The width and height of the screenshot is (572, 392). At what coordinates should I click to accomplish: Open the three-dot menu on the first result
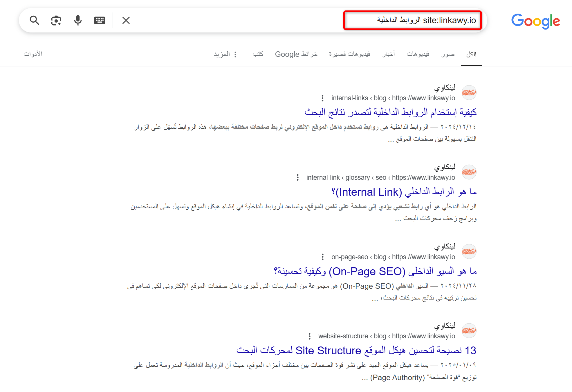(x=323, y=98)
